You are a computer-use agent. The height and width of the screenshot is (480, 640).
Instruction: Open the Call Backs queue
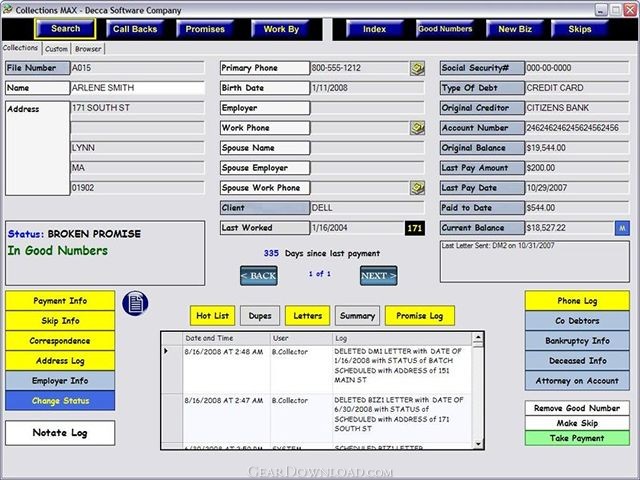click(135, 29)
